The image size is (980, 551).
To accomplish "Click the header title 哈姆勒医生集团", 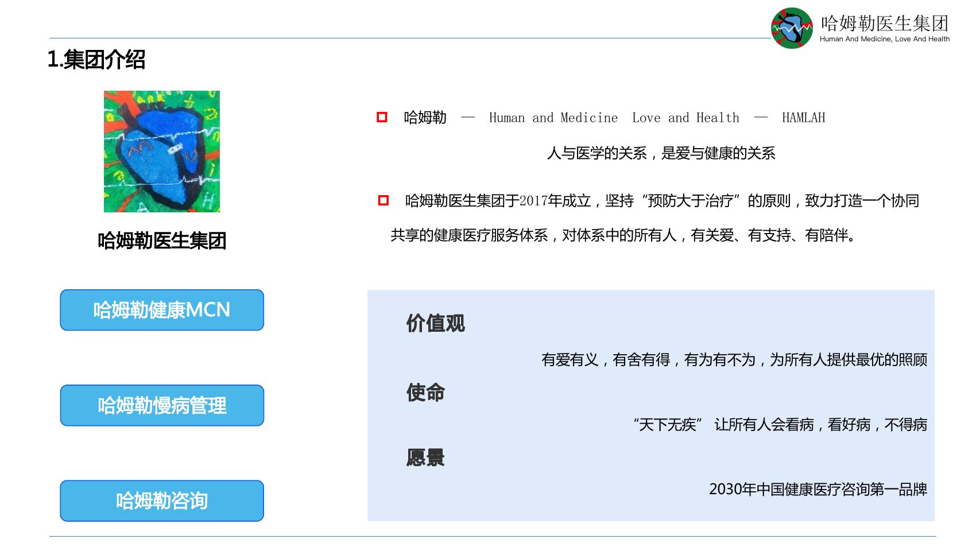I will click(x=885, y=23).
